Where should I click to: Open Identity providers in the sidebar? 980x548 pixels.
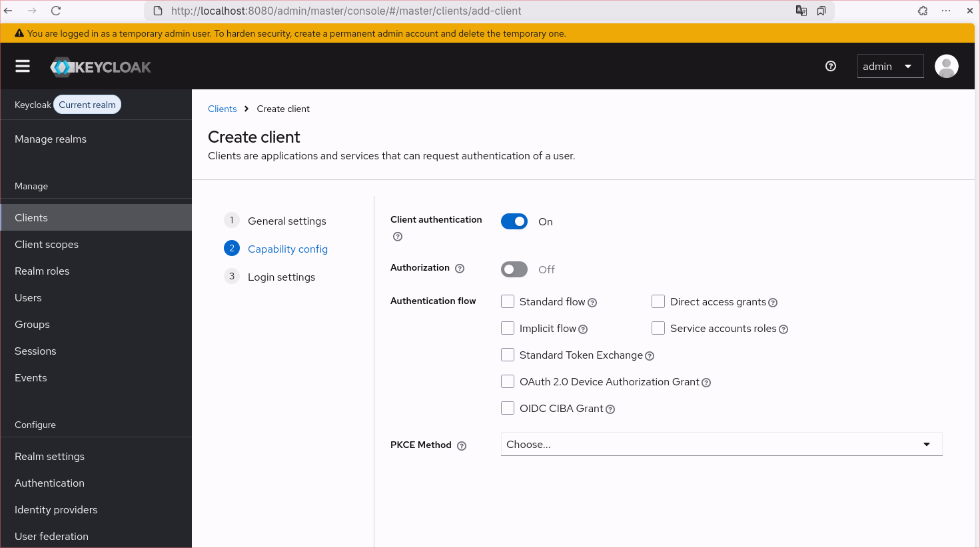[96, 509]
